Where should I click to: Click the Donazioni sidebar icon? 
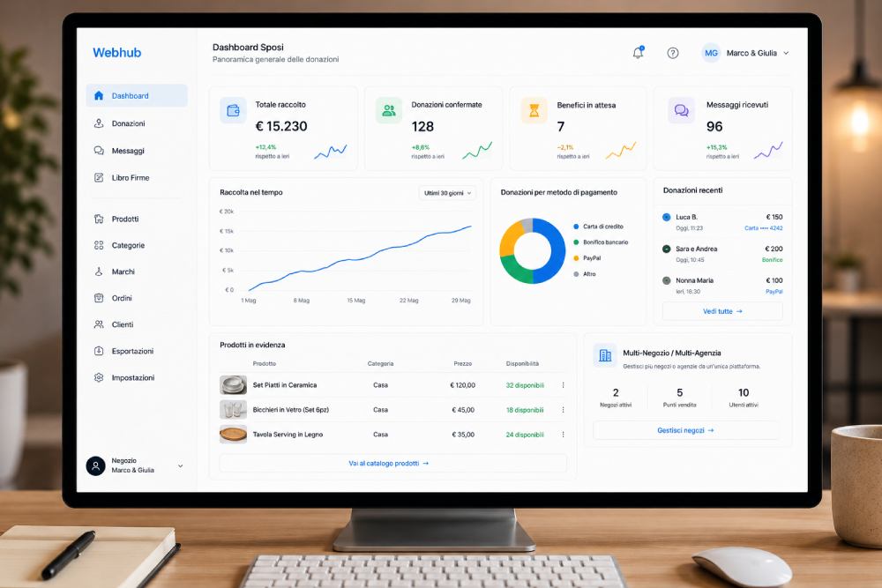coord(99,123)
